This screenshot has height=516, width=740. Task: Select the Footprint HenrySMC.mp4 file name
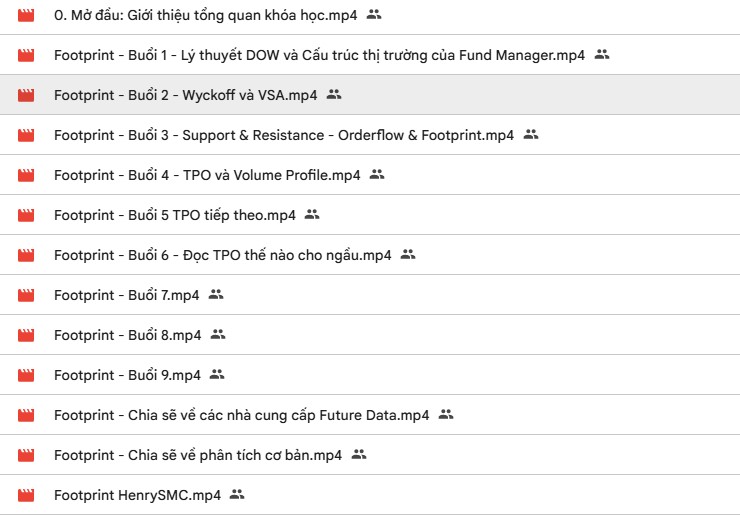coord(138,495)
